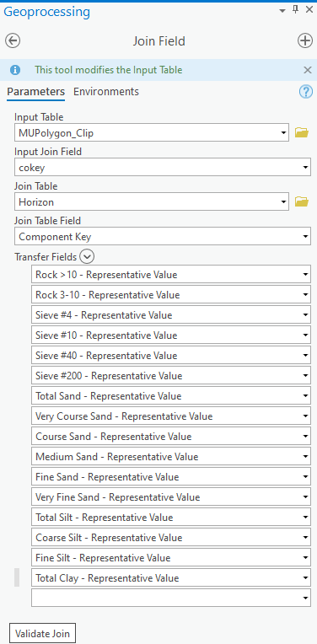Go back using the left arrow icon
The image size is (317, 644).
[13, 41]
